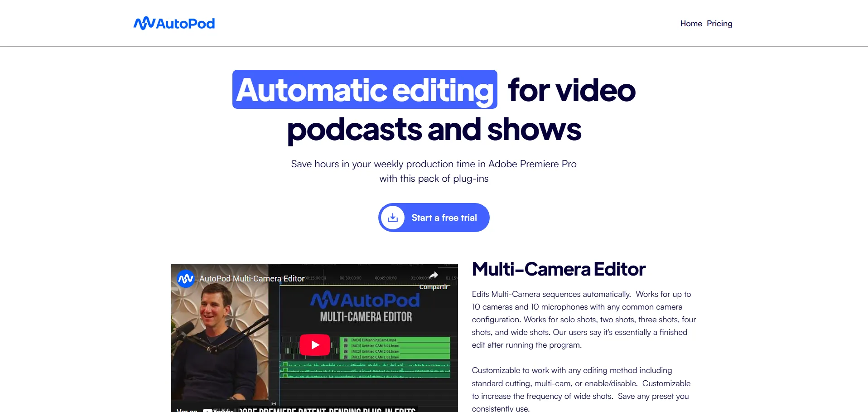The image size is (868, 412).
Task: Play the AutoPod Multi-Camera Editor video
Action: point(315,345)
